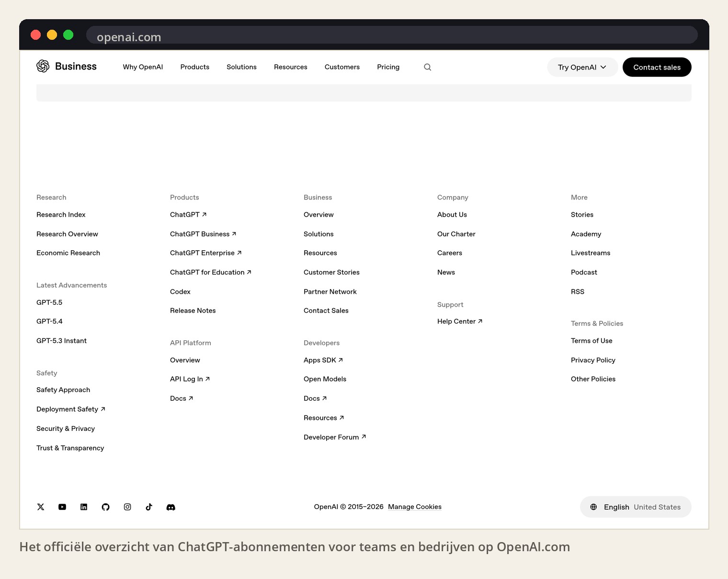
Task: Open the YouTube social icon
Action: tap(62, 507)
